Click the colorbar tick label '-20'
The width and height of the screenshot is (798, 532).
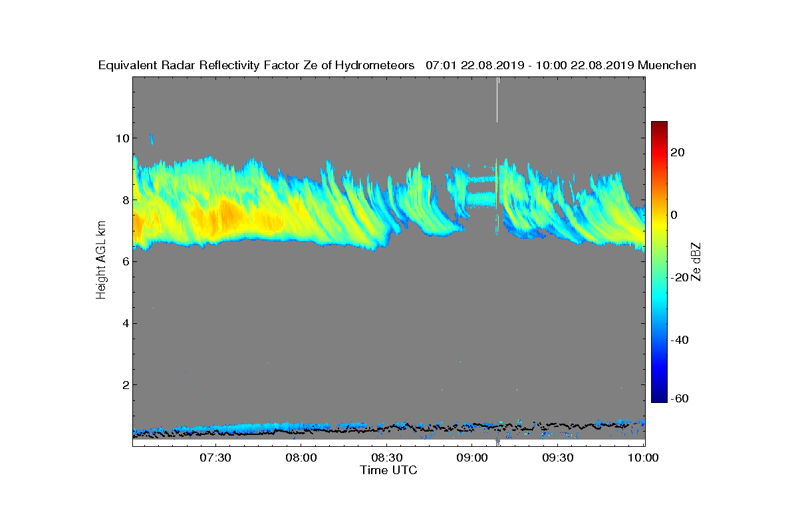(681, 278)
